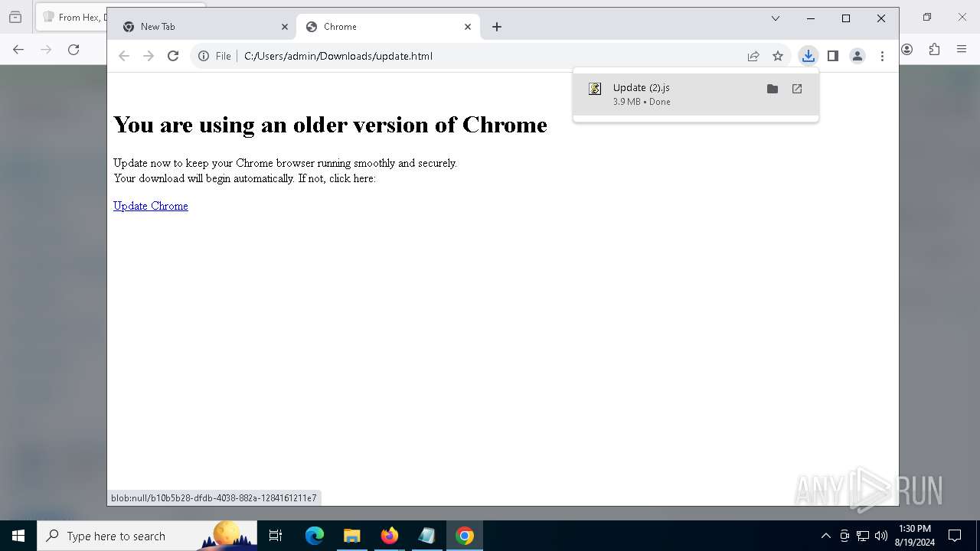Screen dimensions: 980x551
Task: Open the tab search chevron in Chrome
Action: (x=776, y=18)
